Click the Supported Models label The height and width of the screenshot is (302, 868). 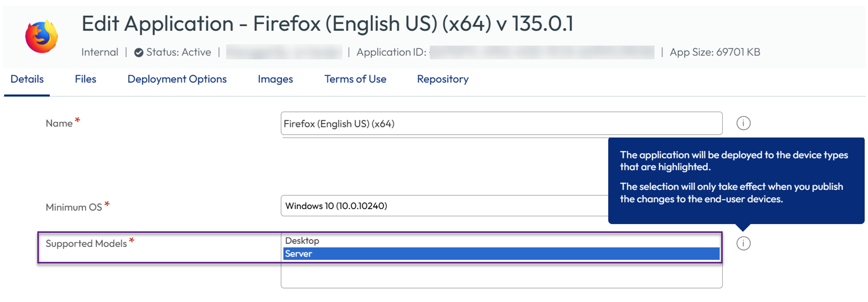click(x=86, y=244)
